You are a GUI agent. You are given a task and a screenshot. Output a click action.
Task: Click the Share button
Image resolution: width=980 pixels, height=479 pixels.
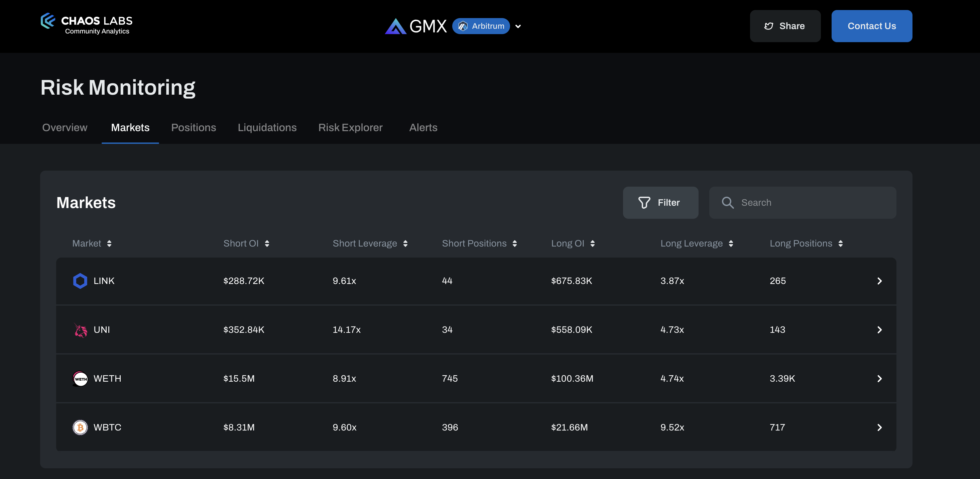point(785,26)
